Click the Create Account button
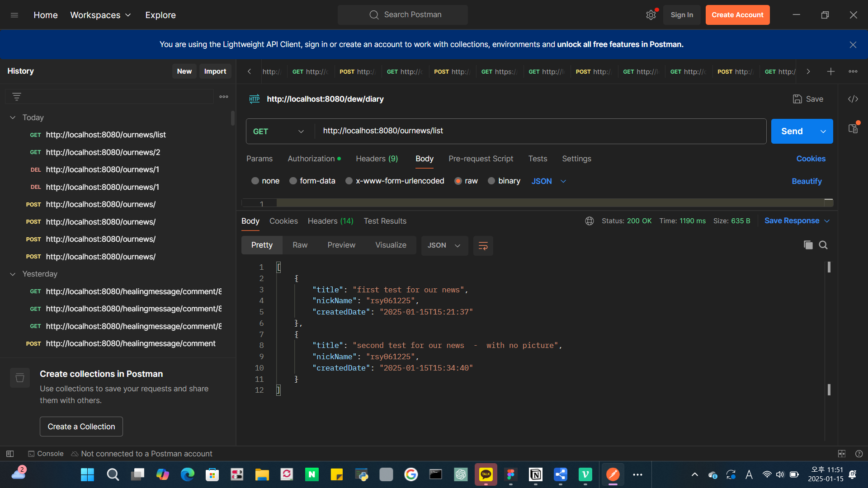868x488 pixels. (x=738, y=15)
